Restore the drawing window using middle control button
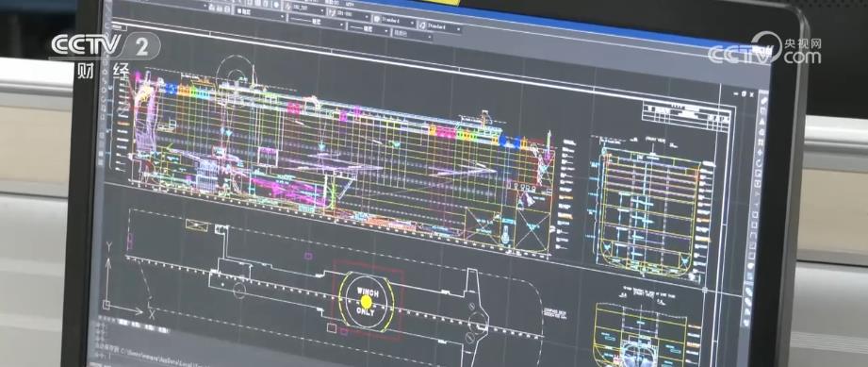The width and height of the screenshot is (868, 367). click(x=744, y=94)
